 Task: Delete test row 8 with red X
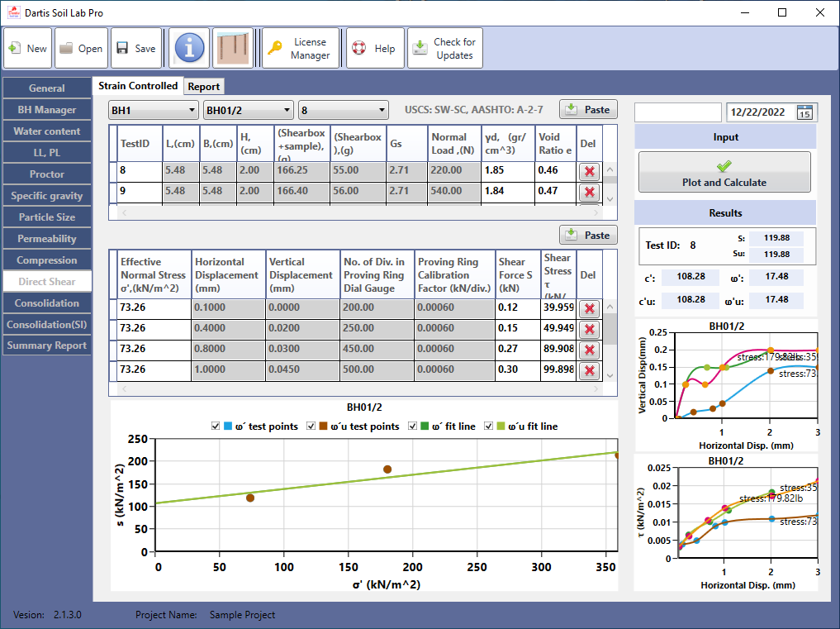click(589, 172)
